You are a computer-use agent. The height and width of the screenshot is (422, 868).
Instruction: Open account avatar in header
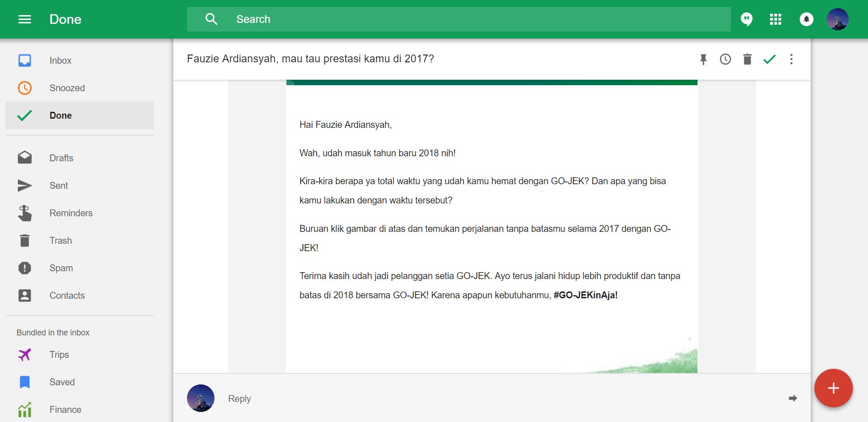pos(838,19)
